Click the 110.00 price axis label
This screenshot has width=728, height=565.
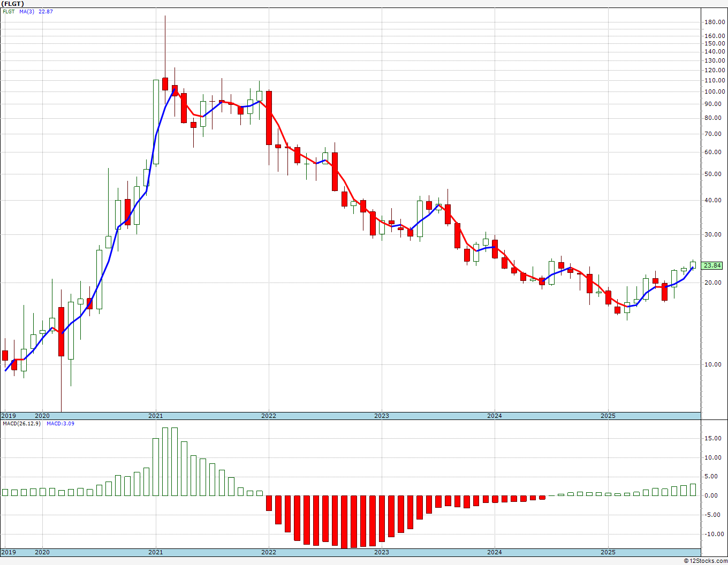point(715,80)
